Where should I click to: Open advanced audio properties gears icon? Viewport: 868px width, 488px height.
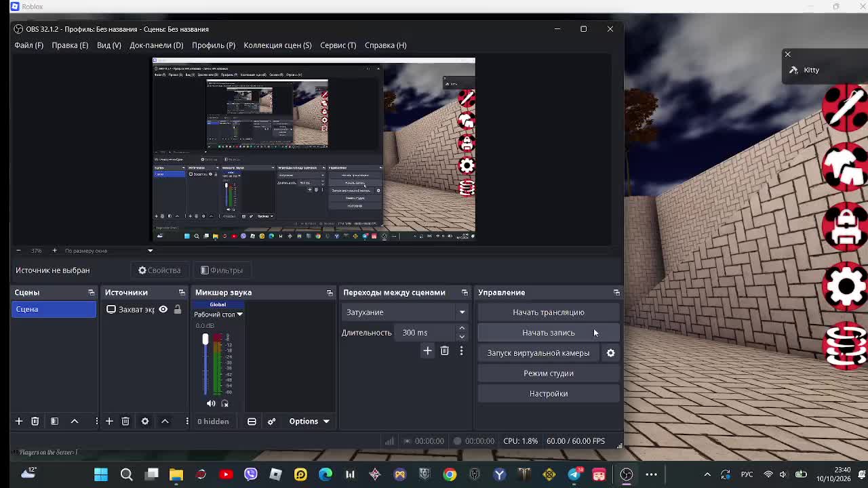(271, 421)
